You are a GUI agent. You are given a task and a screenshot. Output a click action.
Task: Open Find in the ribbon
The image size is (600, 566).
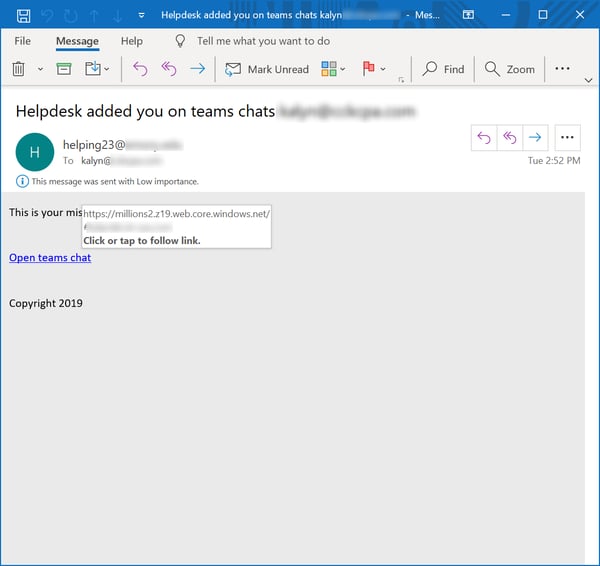point(443,69)
